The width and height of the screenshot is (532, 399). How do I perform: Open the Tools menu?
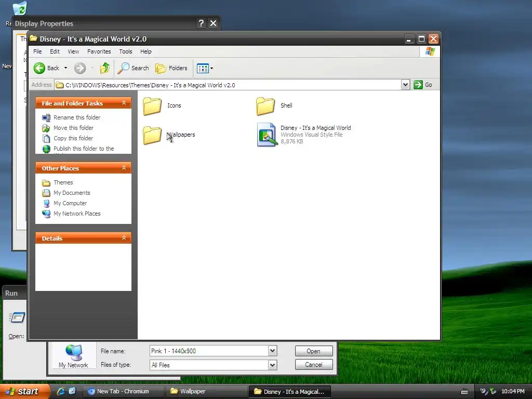[126, 51]
